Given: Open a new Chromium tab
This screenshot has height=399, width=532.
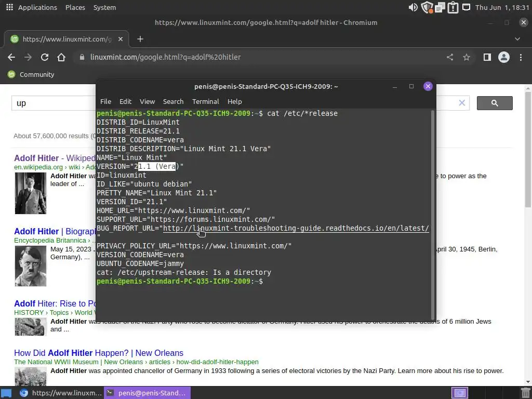Looking at the screenshot, I should pyautogui.click(x=140, y=39).
